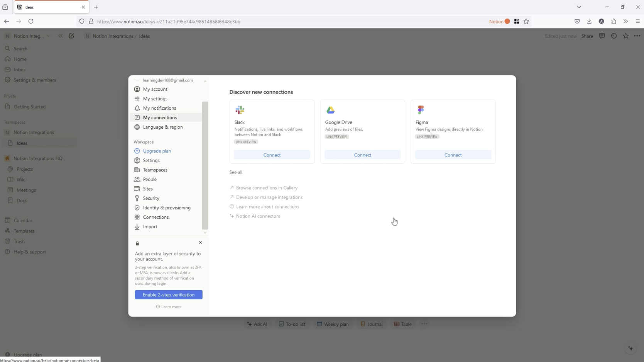Open My account settings
644x362 pixels.
(166, 89)
